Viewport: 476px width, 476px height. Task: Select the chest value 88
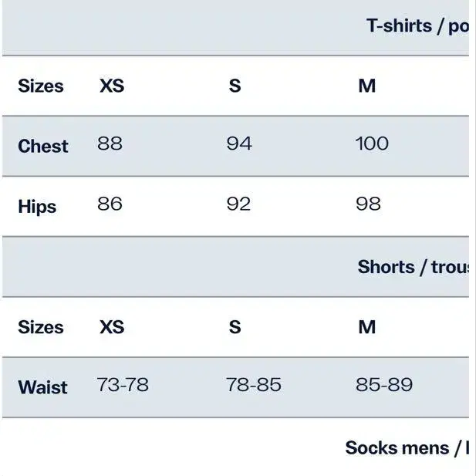pyautogui.click(x=110, y=143)
